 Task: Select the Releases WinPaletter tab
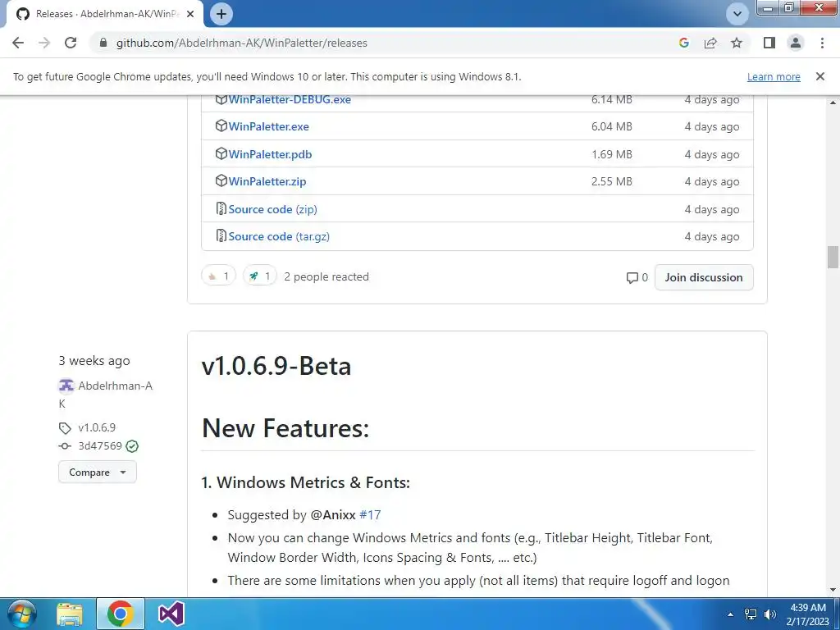pos(104,14)
